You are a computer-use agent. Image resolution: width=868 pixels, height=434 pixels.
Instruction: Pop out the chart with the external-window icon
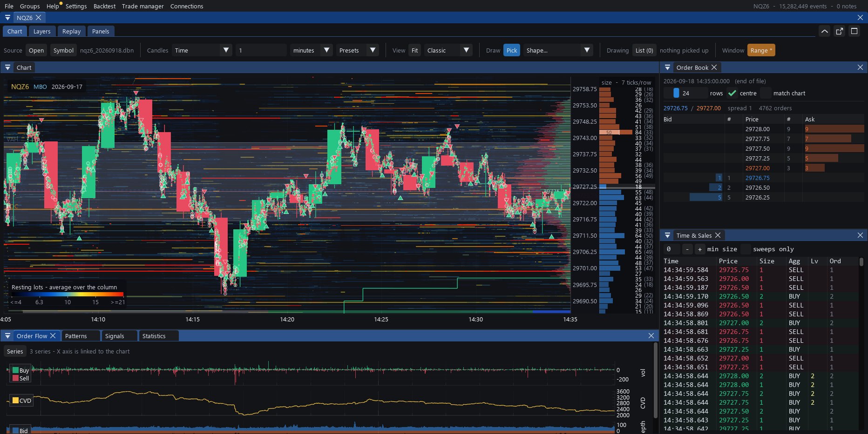[x=839, y=31]
